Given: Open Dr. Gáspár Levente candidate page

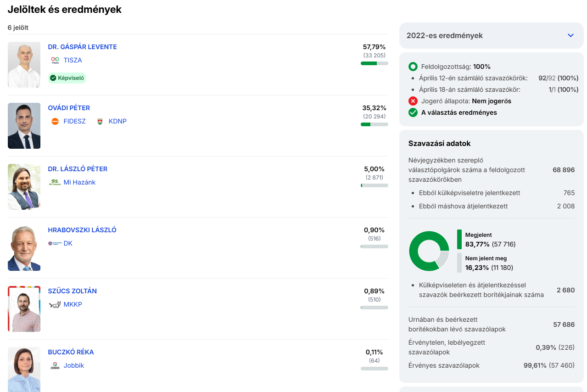Looking at the screenshot, I should coord(82,47).
